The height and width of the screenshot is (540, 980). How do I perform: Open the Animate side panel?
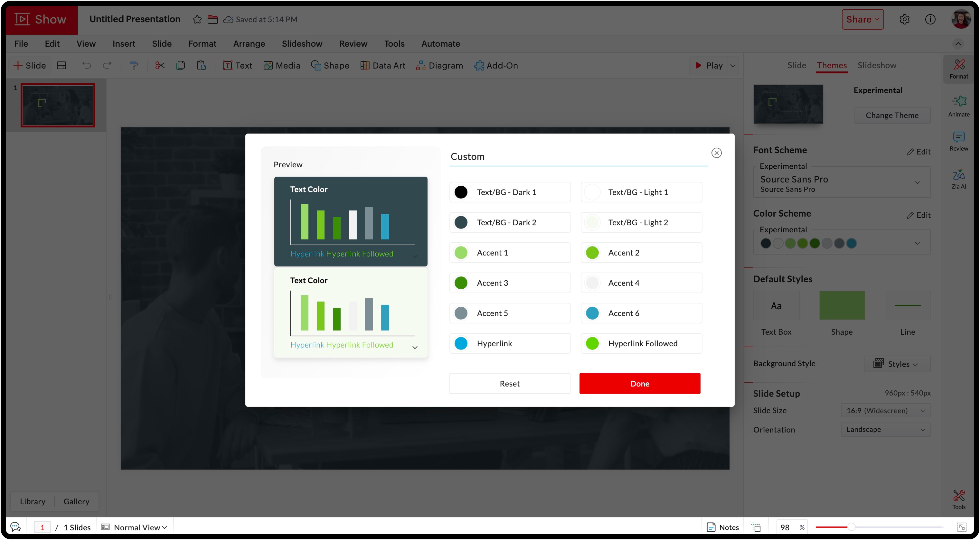tap(958, 106)
